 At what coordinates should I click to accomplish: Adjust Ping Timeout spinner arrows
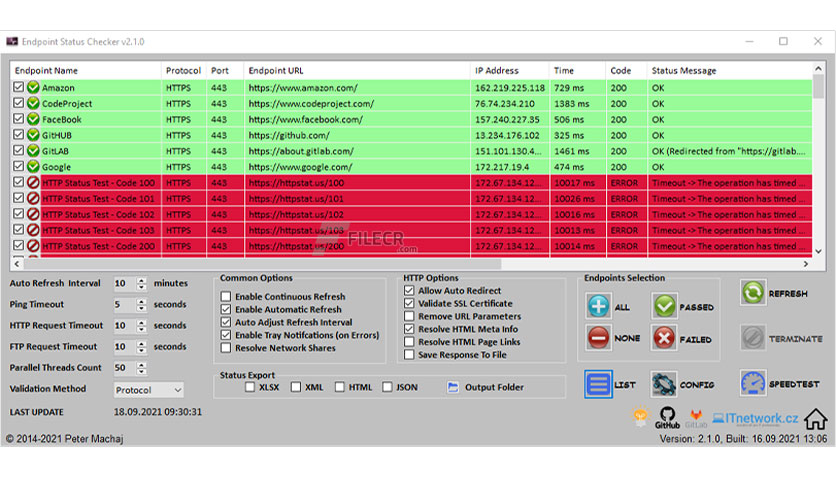pyautogui.click(x=141, y=304)
